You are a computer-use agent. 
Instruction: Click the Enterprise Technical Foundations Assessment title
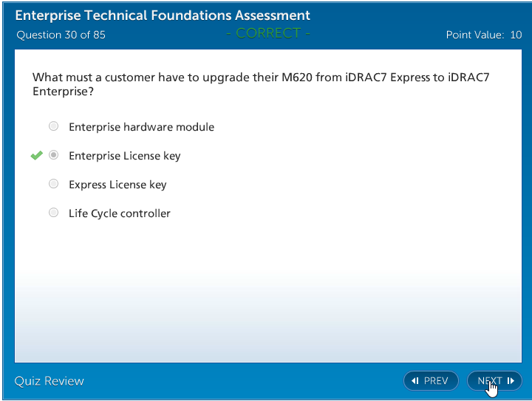(x=163, y=16)
